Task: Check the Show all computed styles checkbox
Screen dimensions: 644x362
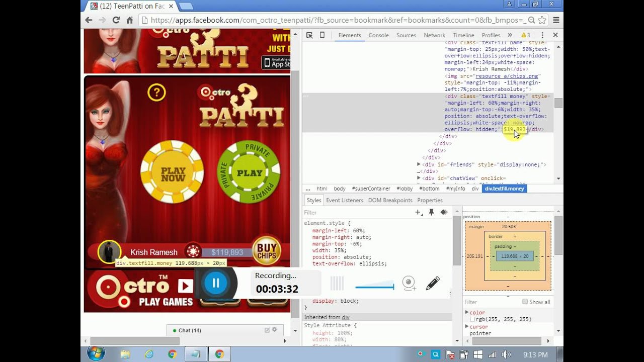Action: coord(525,302)
